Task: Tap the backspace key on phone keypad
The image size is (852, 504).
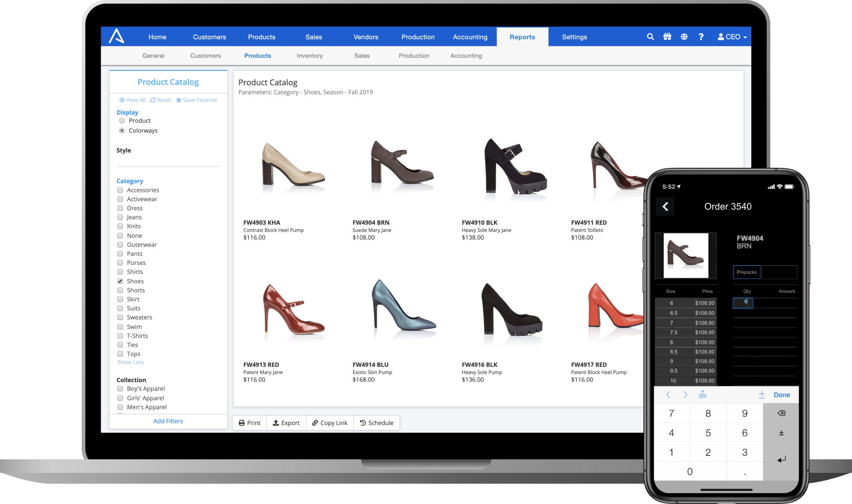Action: click(x=781, y=413)
